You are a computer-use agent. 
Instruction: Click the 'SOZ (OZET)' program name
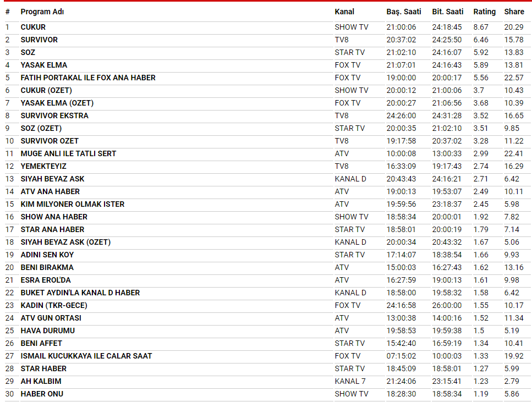tap(41, 128)
